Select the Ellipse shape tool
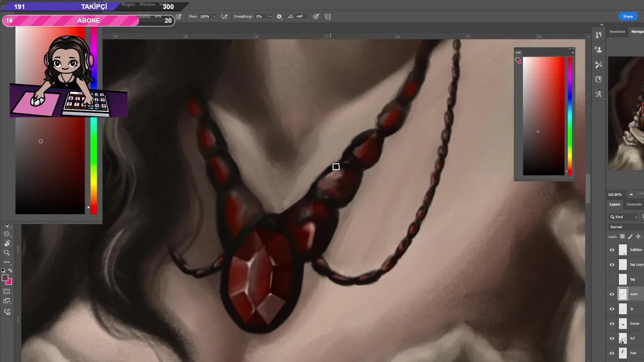 [7, 234]
